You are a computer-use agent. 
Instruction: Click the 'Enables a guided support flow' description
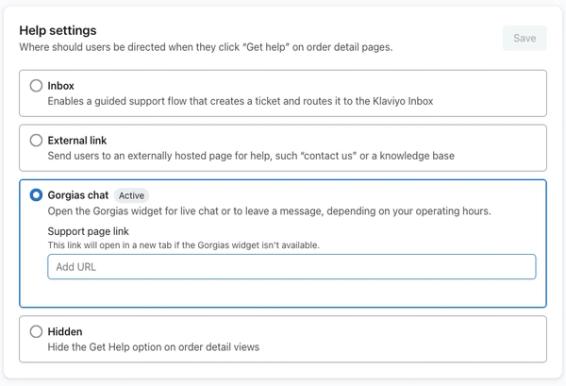point(240,101)
